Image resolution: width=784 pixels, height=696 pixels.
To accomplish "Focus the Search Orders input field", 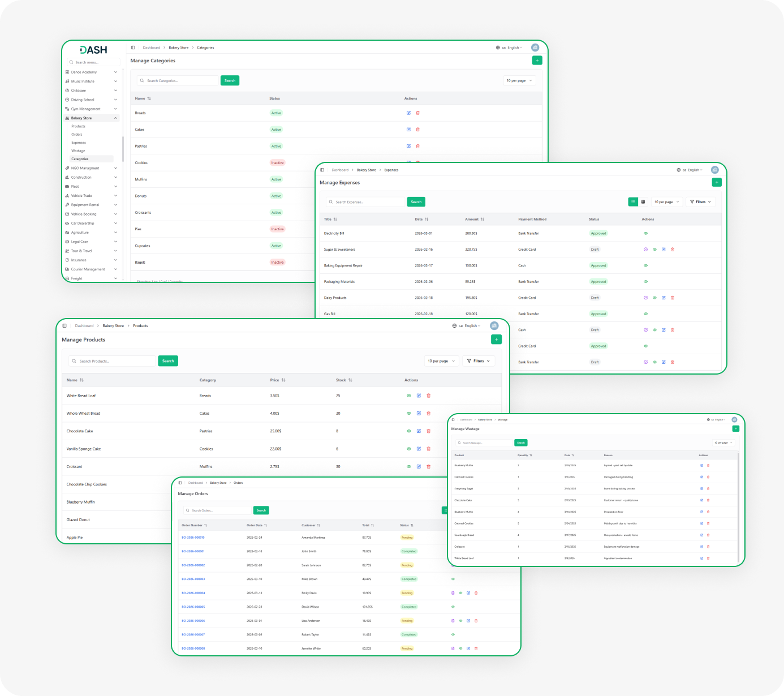I will [217, 510].
